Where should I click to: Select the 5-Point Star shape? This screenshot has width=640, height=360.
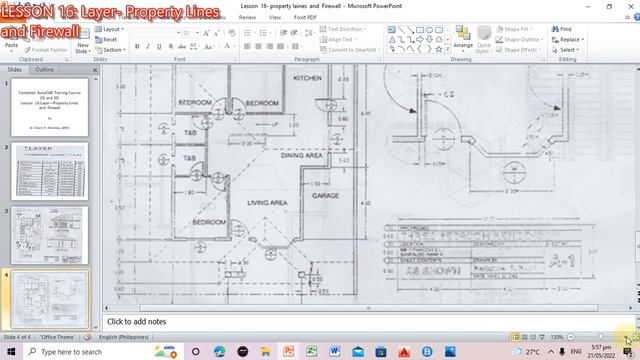click(x=439, y=49)
